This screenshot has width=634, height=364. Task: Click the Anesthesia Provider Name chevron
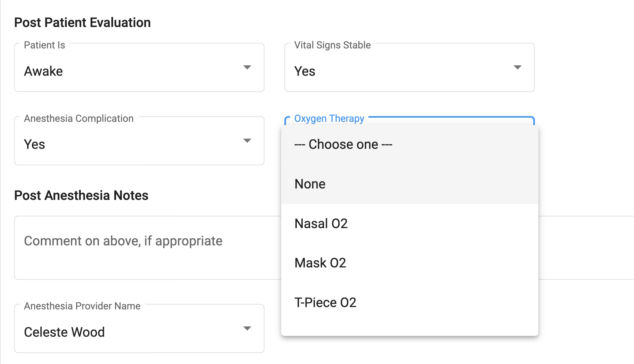pyautogui.click(x=247, y=329)
